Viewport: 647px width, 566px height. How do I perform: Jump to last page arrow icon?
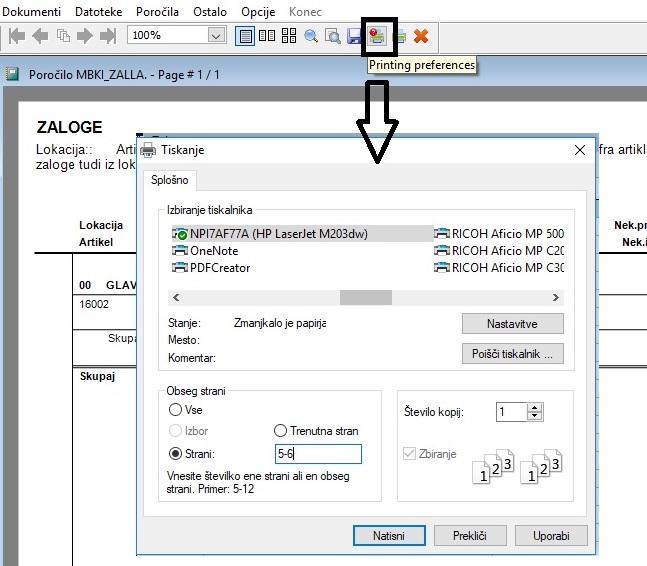(108, 36)
